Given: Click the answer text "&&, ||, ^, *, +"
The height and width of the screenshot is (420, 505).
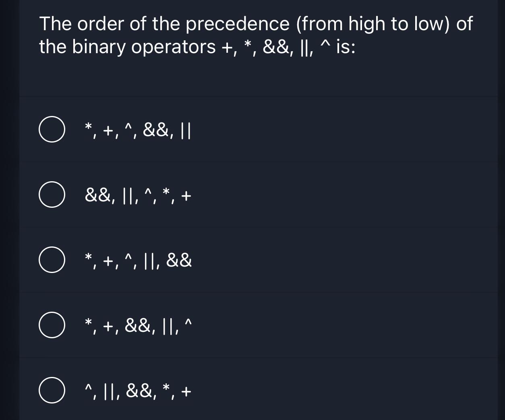Looking at the screenshot, I should click(x=137, y=194).
